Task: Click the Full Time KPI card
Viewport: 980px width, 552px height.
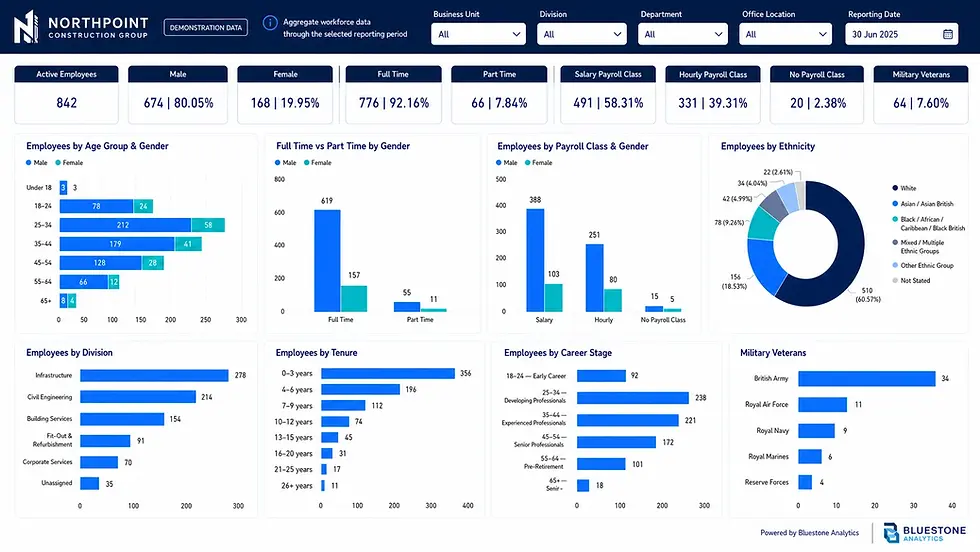Action: [x=394, y=94]
